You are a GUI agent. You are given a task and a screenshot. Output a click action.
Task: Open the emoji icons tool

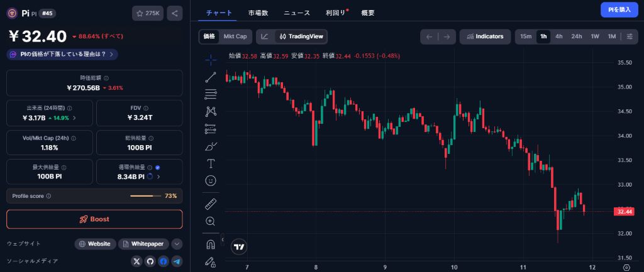pyautogui.click(x=211, y=180)
